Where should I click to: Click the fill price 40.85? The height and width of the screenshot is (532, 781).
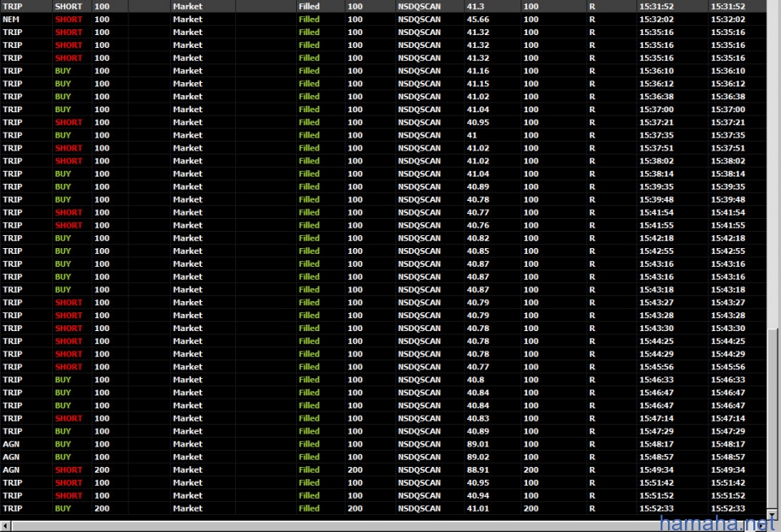[x=478, y=251]
